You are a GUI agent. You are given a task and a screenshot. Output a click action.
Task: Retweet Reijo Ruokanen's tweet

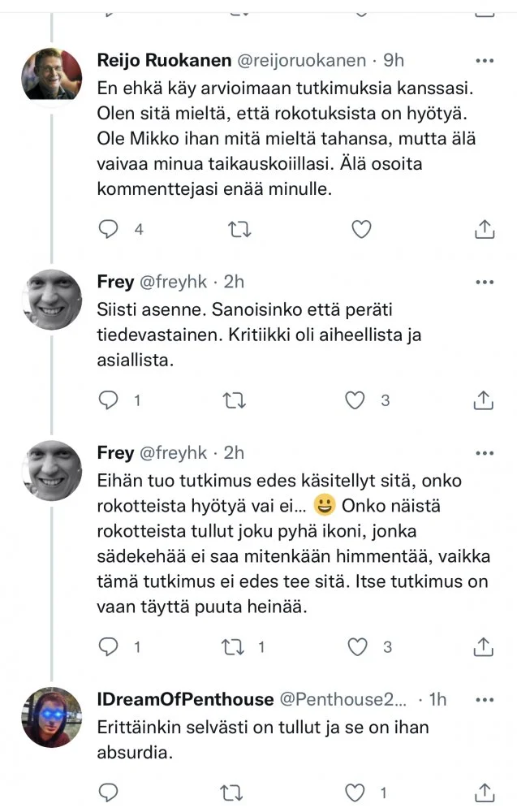pyautogui.click(x=239, y=229)
